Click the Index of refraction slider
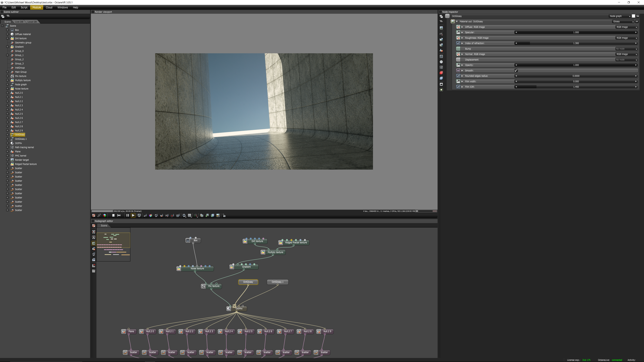Image resolution: width=644 pixels, height=362 pixels. point(576,43)
